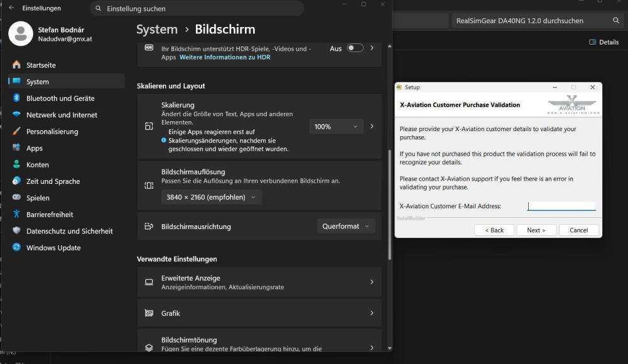Minimize the Setup dialog window
Screen dimensions: 628x364
point(555,87)
